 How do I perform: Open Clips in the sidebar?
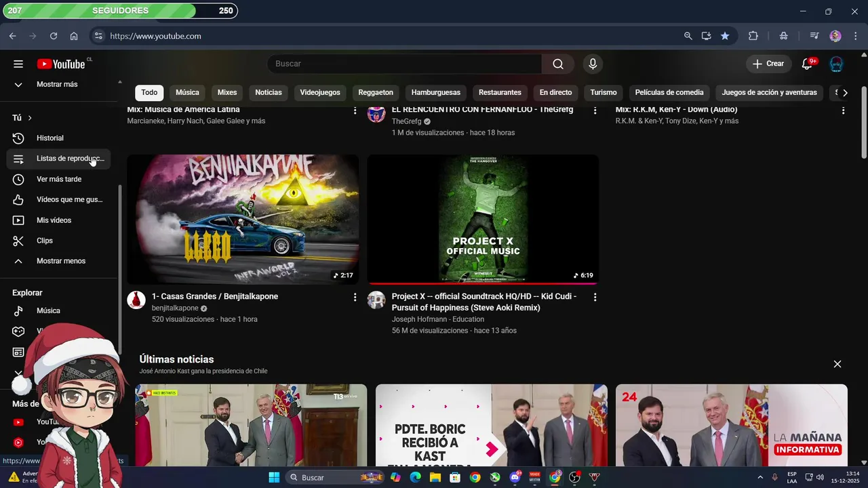point(58,241)
